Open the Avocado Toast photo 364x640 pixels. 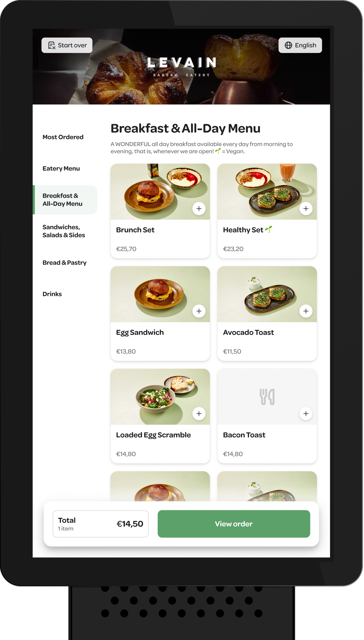[x=267, y=294]
